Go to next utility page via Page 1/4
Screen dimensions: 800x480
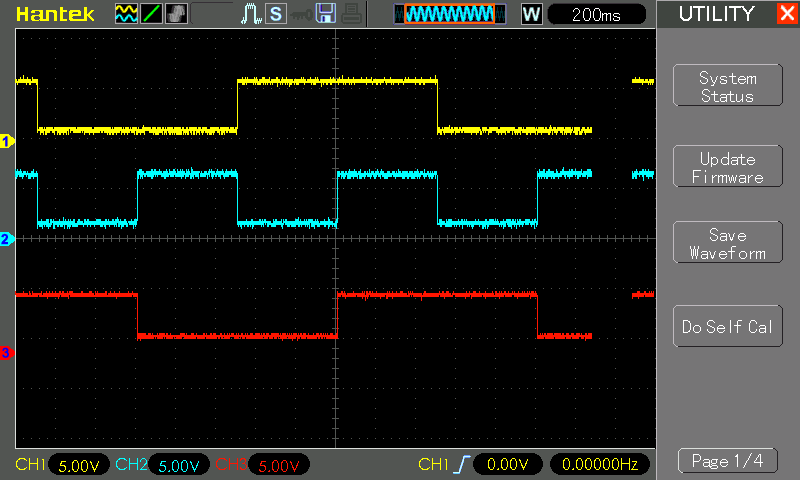[727, 461]
